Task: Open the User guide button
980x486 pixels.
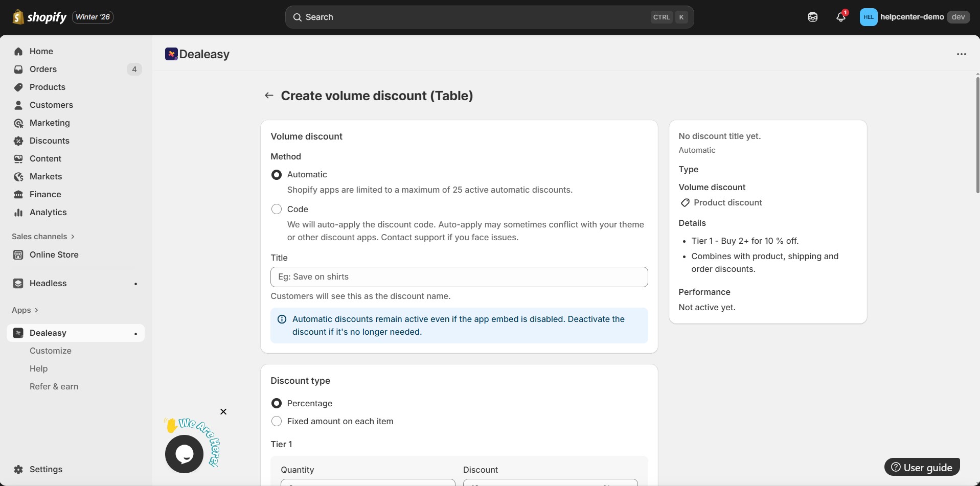Action: (x=922, y=467)
